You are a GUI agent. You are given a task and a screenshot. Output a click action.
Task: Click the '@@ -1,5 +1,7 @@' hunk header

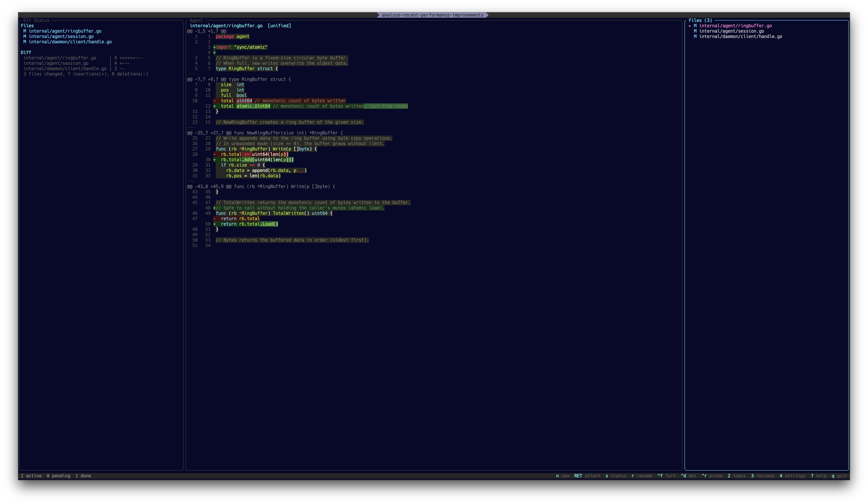(207, 31)
